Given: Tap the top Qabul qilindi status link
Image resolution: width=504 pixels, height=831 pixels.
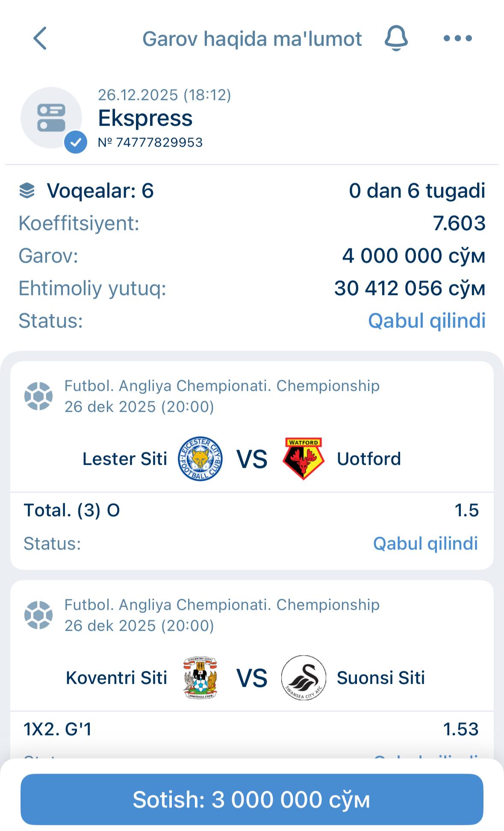Looking at the screenshot, I should coord(427,321).
